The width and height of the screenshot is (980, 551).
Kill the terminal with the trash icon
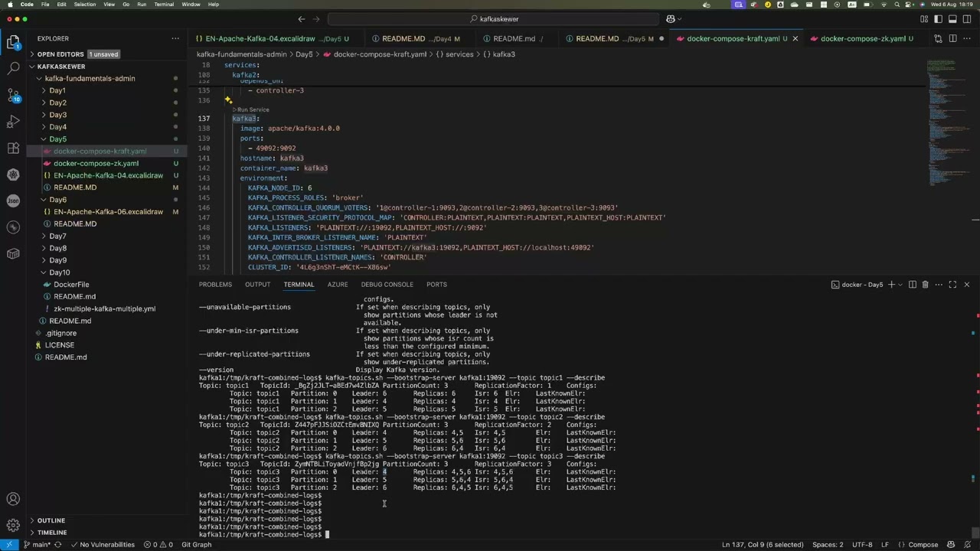point(925,285)
